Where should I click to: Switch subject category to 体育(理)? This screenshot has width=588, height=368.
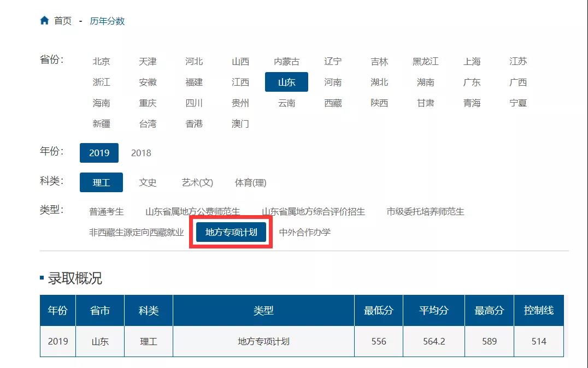[x=250, y=182]
